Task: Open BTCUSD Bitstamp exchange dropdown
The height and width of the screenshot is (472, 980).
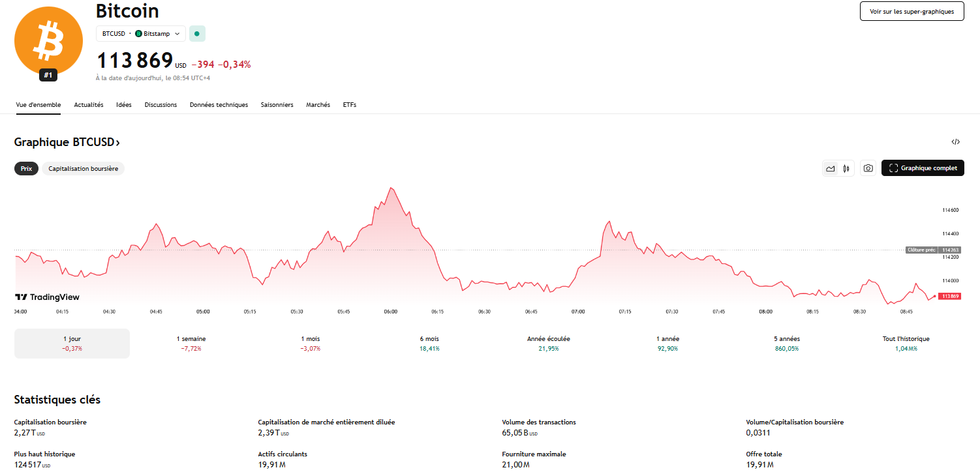Action: (x=141, y=33)
